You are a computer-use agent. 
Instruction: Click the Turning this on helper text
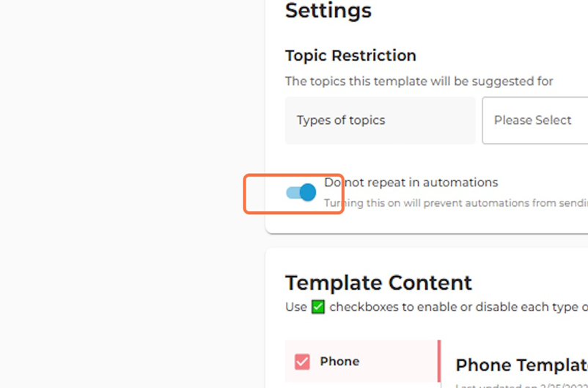tap(455, 203)
